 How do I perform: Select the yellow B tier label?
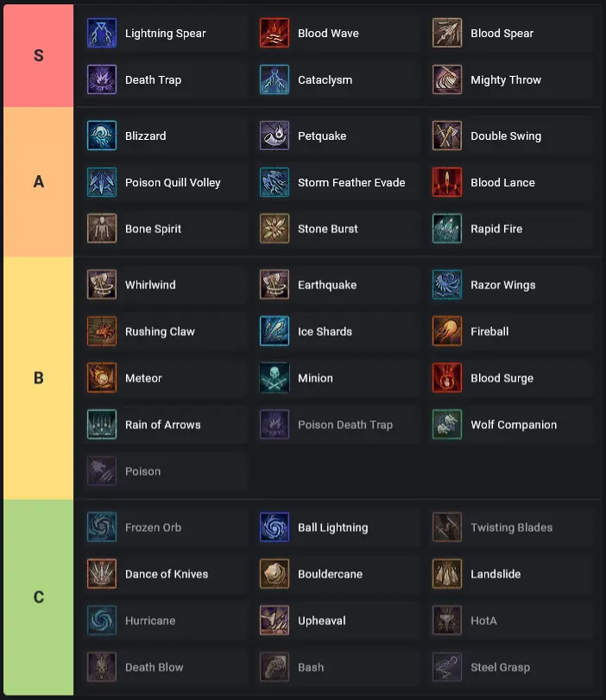click(38, 378)
